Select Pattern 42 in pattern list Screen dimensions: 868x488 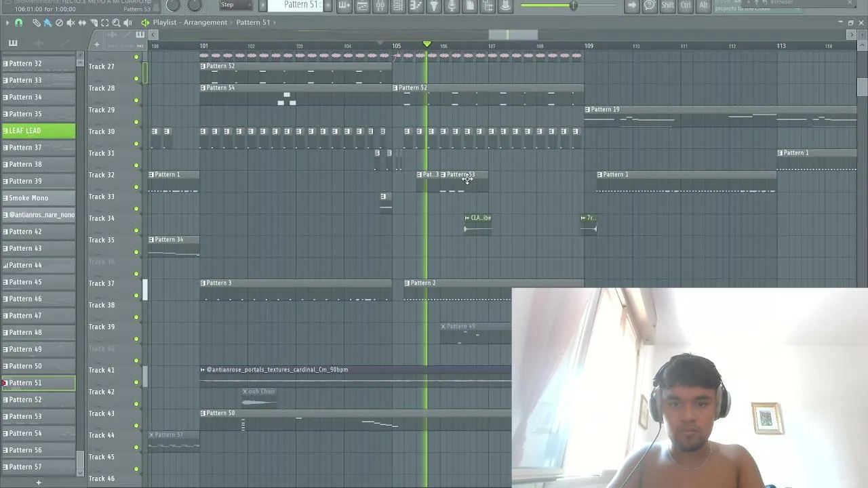[x=39, y=232]
